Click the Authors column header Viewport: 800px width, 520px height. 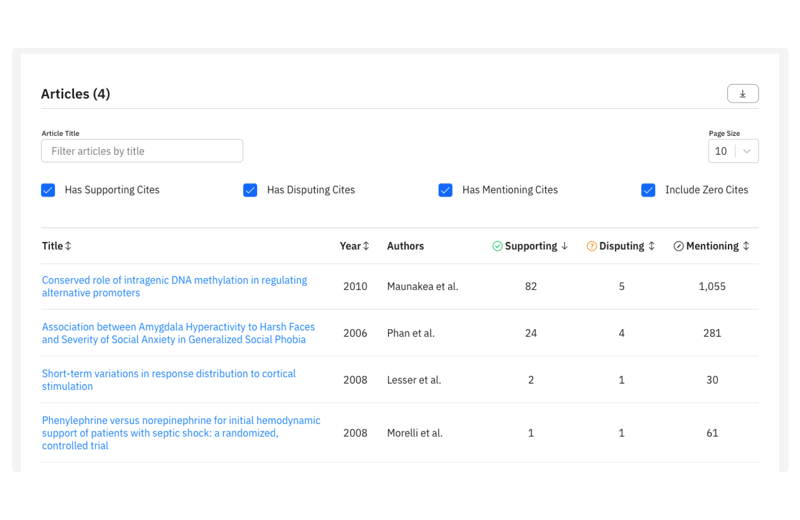(405, 246)
